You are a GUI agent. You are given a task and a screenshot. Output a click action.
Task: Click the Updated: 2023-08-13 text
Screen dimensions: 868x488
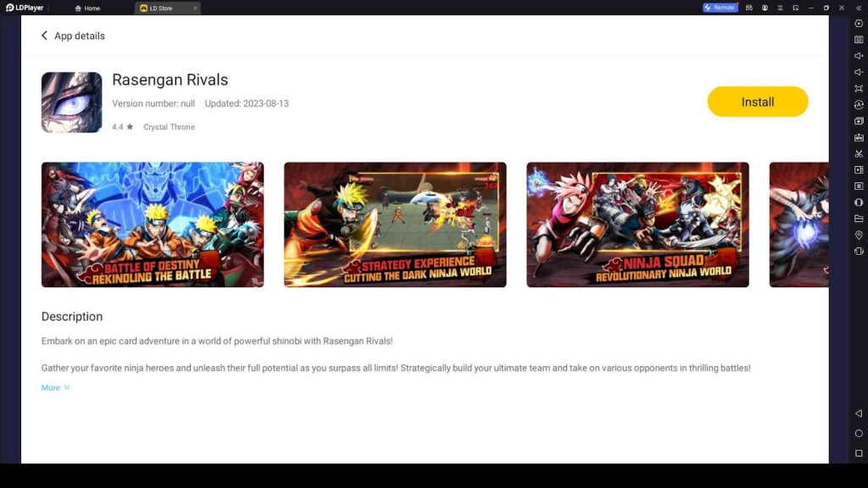(x=247, y=103)
